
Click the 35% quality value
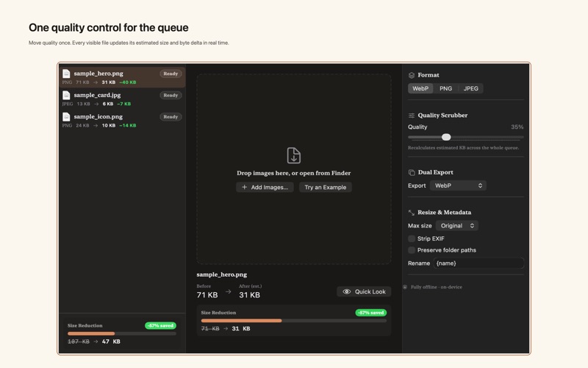517,127
